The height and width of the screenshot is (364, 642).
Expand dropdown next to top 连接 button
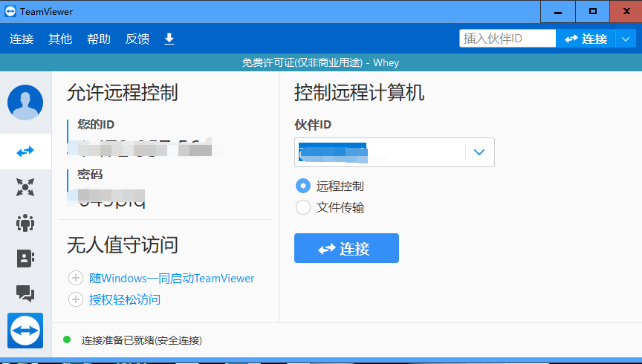click(625, 39)
